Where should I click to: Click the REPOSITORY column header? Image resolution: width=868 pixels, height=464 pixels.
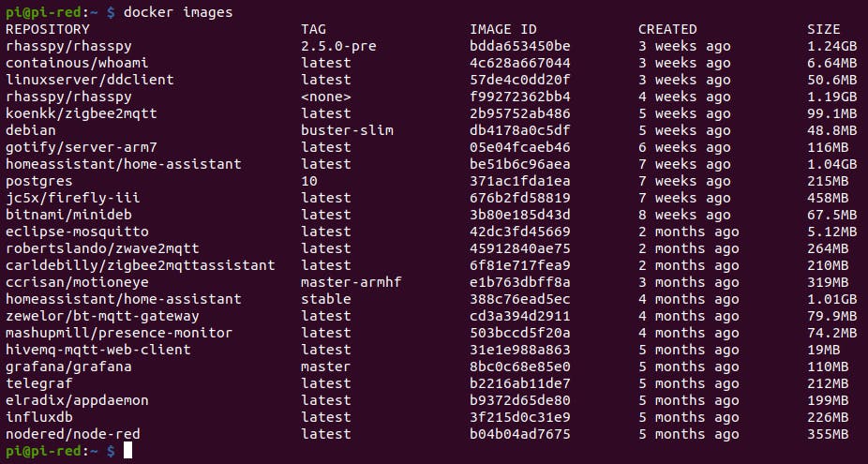coord(48,29)
